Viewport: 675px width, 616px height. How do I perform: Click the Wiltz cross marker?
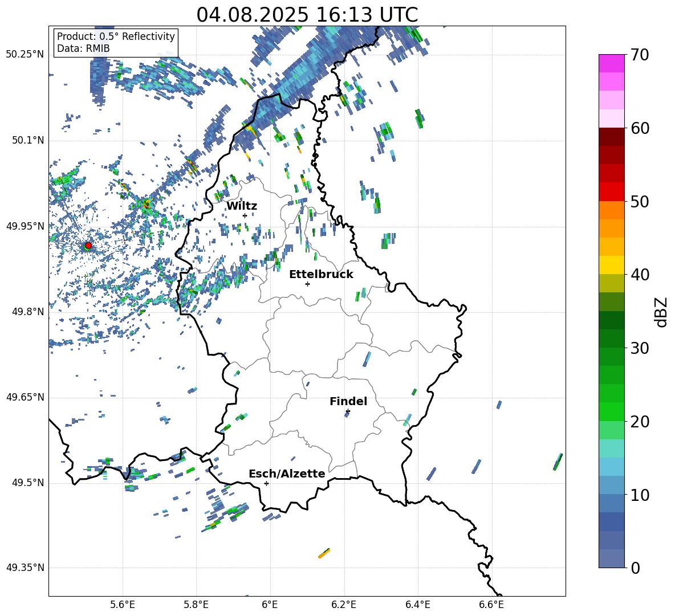(x=245, y=215)
